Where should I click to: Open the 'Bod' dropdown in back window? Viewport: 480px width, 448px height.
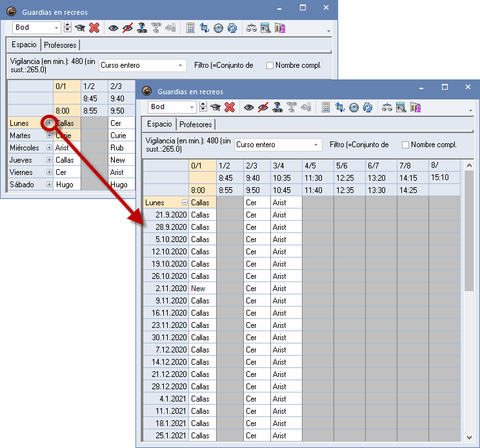pos(56,28)
